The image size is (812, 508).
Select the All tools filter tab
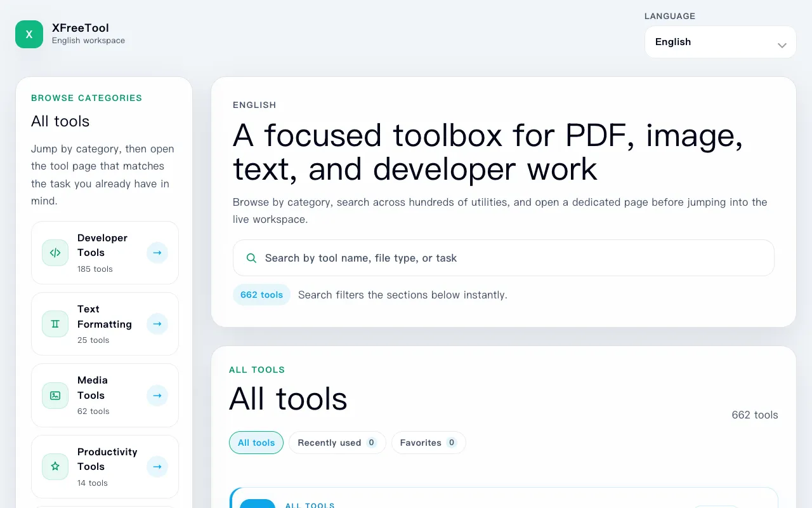(256, 443)
